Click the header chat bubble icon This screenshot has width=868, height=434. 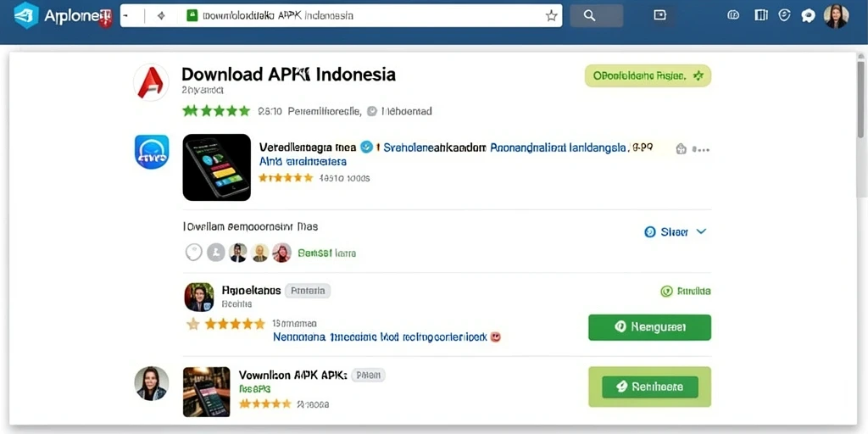tap(808, 15)
